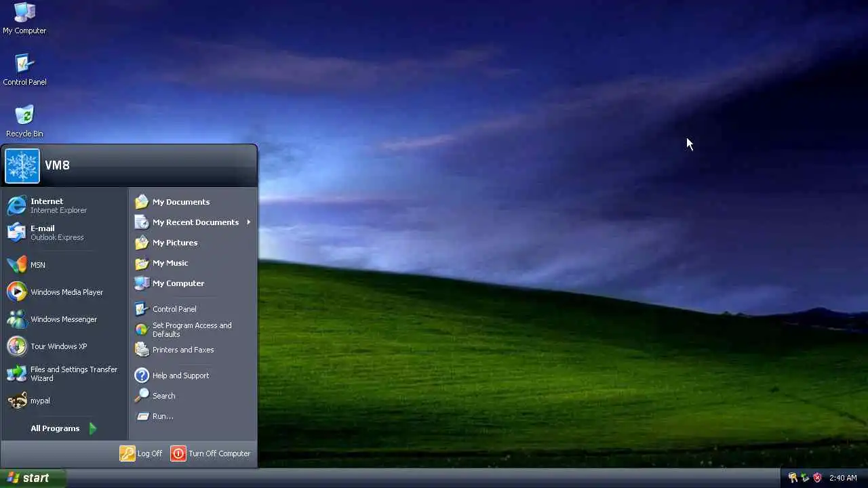The height and width of the screenshot is (488, 868).
Task: Select Control Panel icon on the desktop
Action: click(24, 69)
